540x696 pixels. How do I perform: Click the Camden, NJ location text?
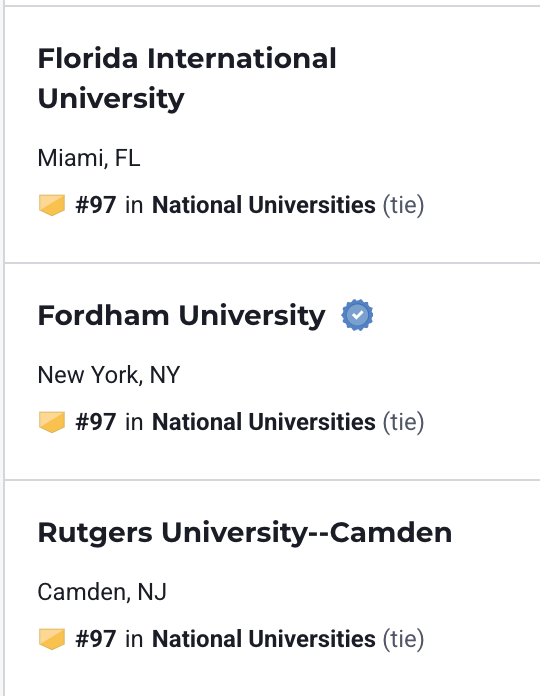click(x=102, y=592)
